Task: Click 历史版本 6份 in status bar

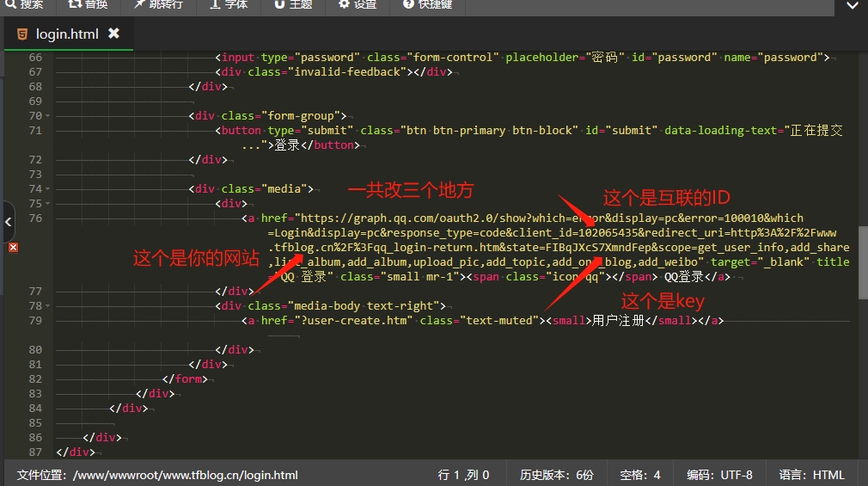Action: (556, 475)
